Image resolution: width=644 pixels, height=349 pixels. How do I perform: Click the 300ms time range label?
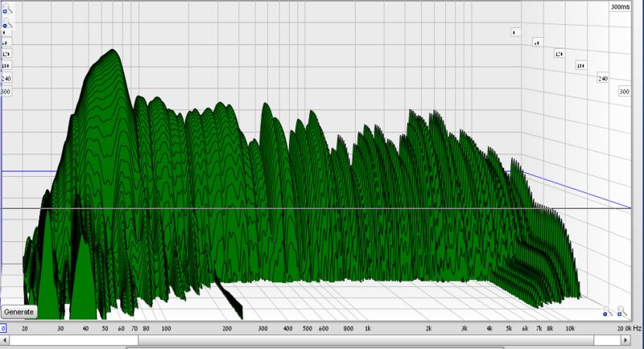620,7
